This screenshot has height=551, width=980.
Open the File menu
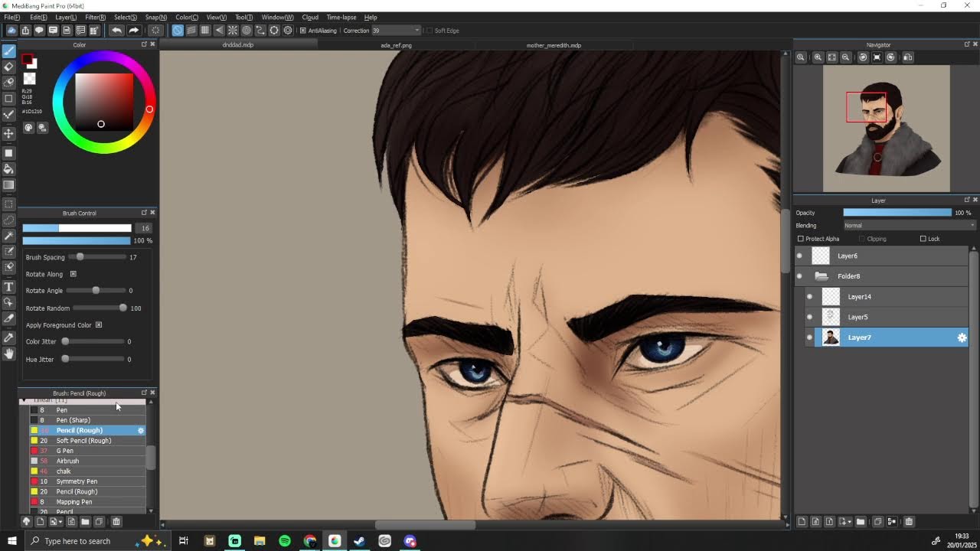[x=12, y=17]
